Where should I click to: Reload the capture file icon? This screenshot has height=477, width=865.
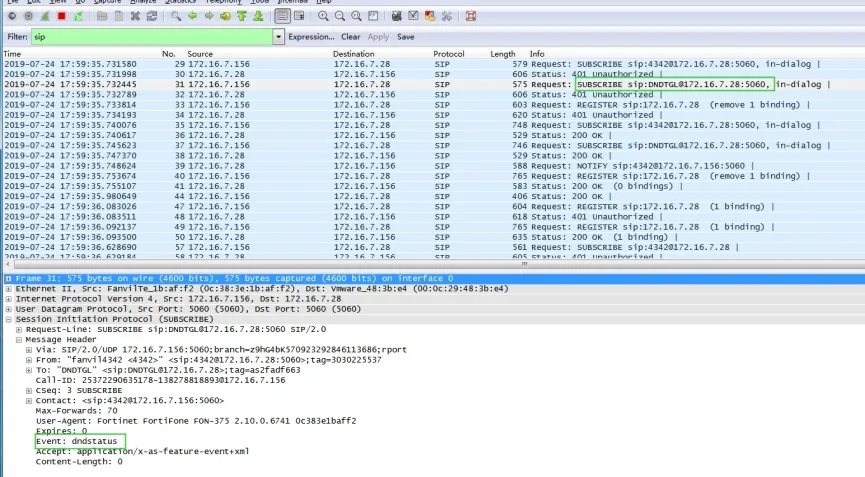[152, 16]
